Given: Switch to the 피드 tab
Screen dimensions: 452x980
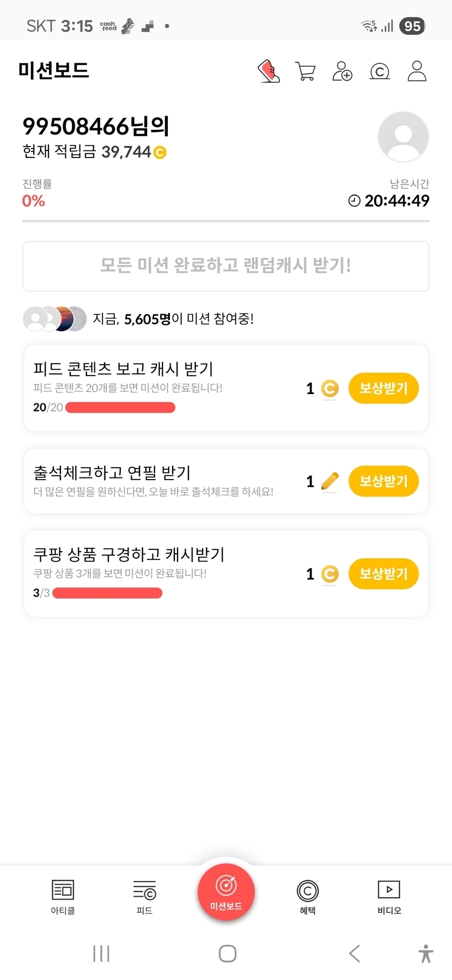Looking at the screenshot, I should tap(144, 897).
